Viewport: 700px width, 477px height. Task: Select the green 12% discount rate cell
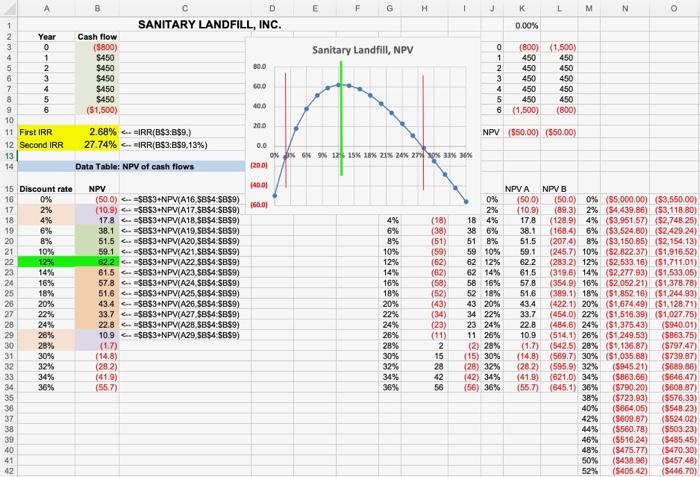(x=46, y=262)
